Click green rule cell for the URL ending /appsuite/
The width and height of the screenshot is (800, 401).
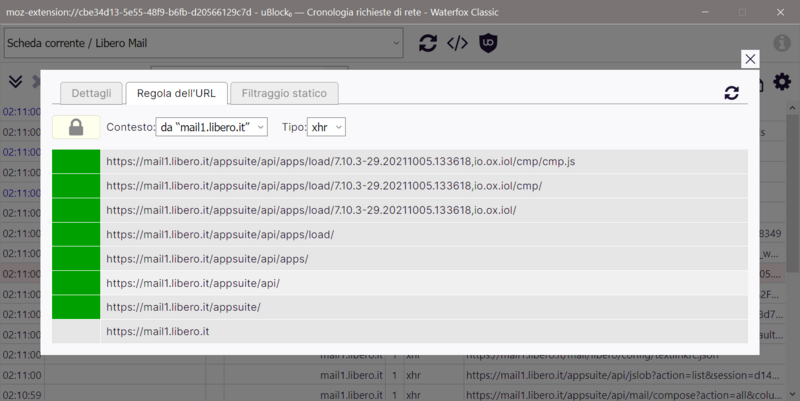click(76, 307)
